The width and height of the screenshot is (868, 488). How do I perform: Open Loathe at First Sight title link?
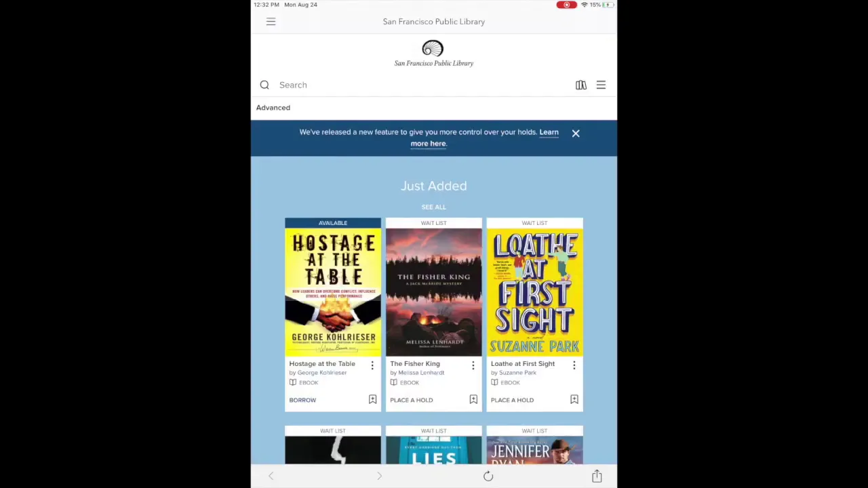(523, 364)
